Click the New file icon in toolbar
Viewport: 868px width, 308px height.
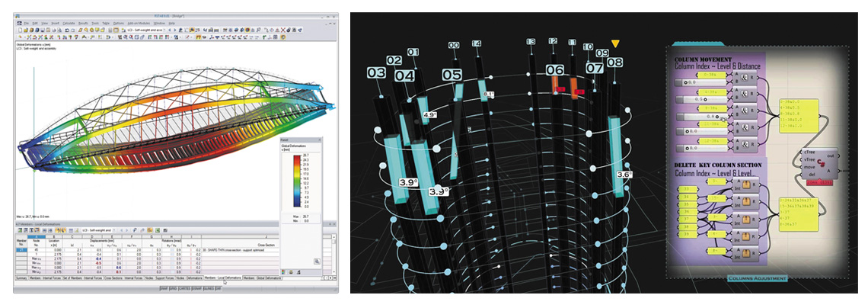point(18,30)
